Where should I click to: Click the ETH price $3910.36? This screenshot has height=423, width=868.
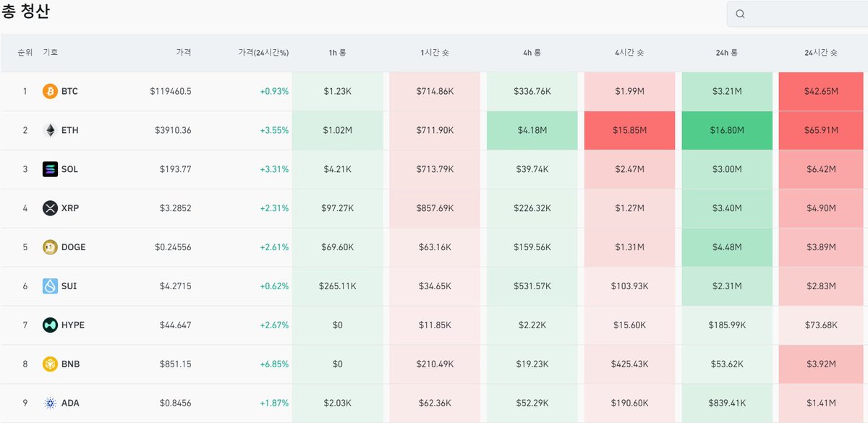click(x=173, y=131)
